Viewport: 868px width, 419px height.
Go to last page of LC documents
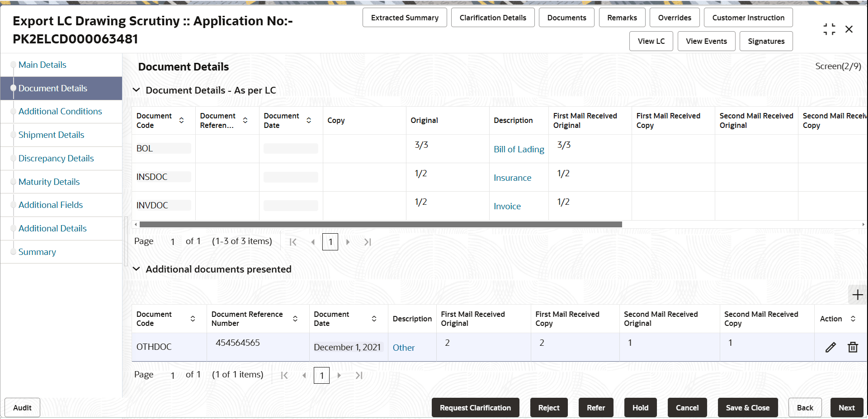pyautogui.click(x=368, y=242)
